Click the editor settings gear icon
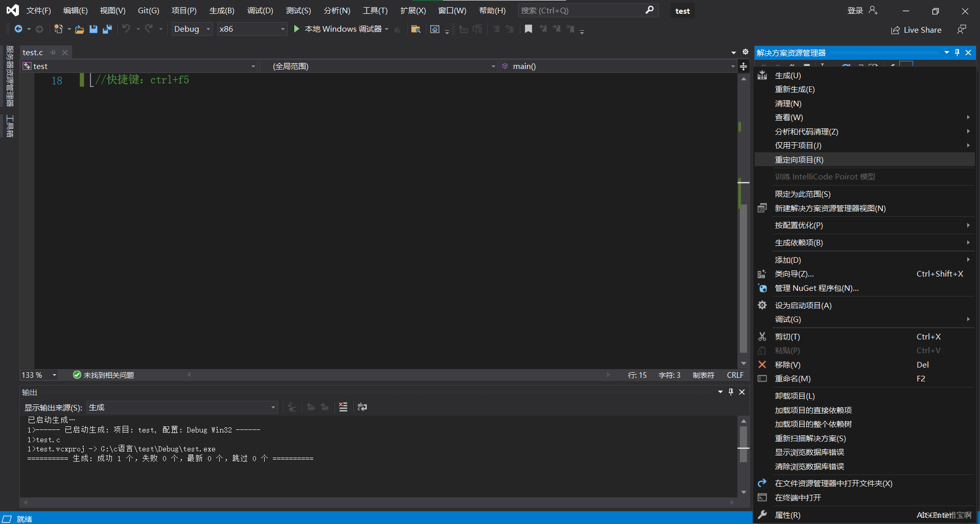Image resolution: width=980 pixels, height=524 pixels. (745, 52)
